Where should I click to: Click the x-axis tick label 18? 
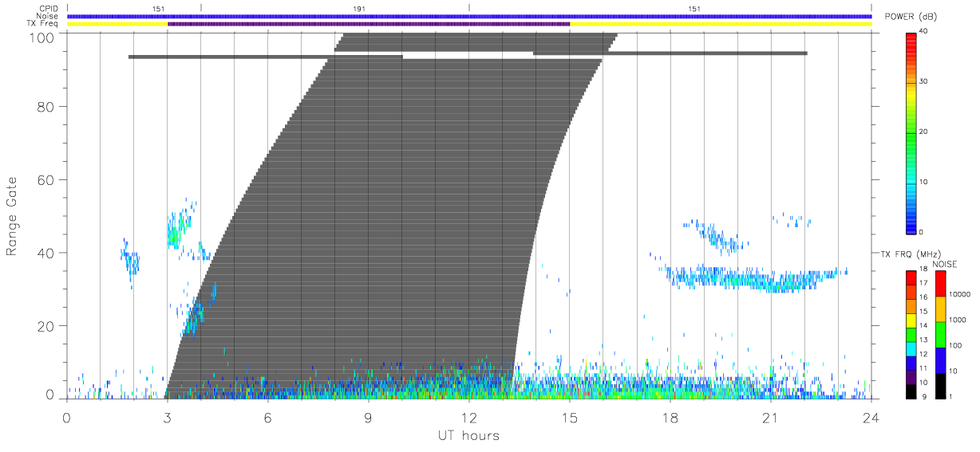click(x=670, y=417)
